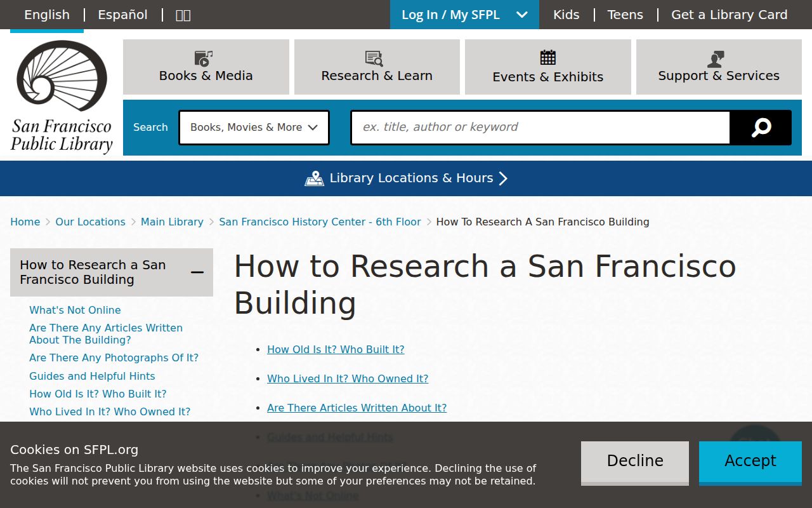Click main content link Who Lived In It? Who Owned It?

(x=348, y=378)
